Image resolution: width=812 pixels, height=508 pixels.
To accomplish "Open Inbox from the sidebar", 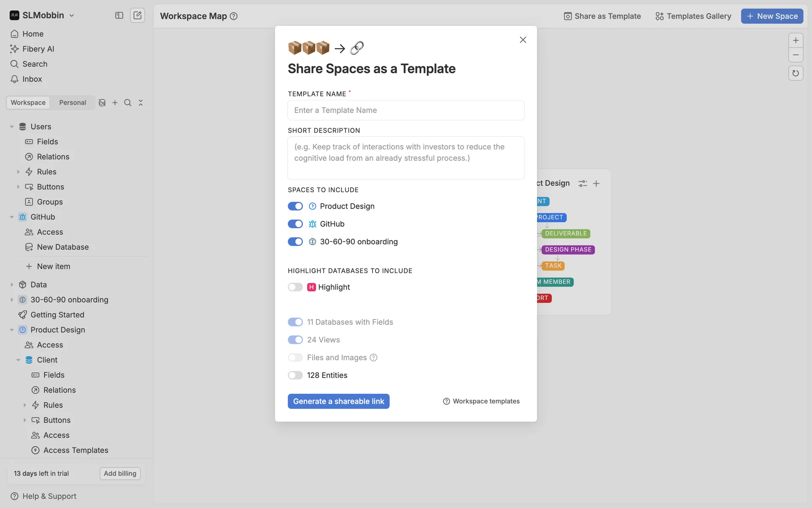I will point(32,79).
